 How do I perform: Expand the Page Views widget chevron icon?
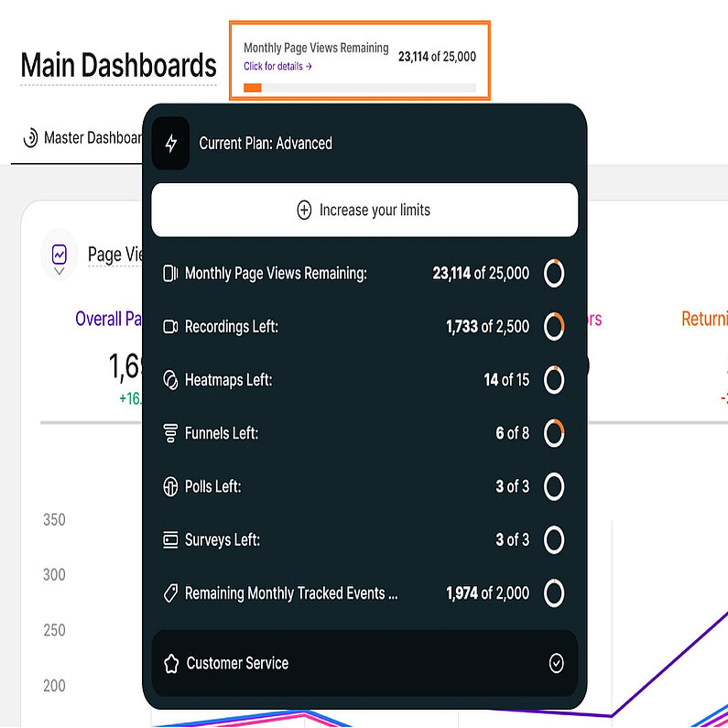pyautogui.click(x=60, y=271)
